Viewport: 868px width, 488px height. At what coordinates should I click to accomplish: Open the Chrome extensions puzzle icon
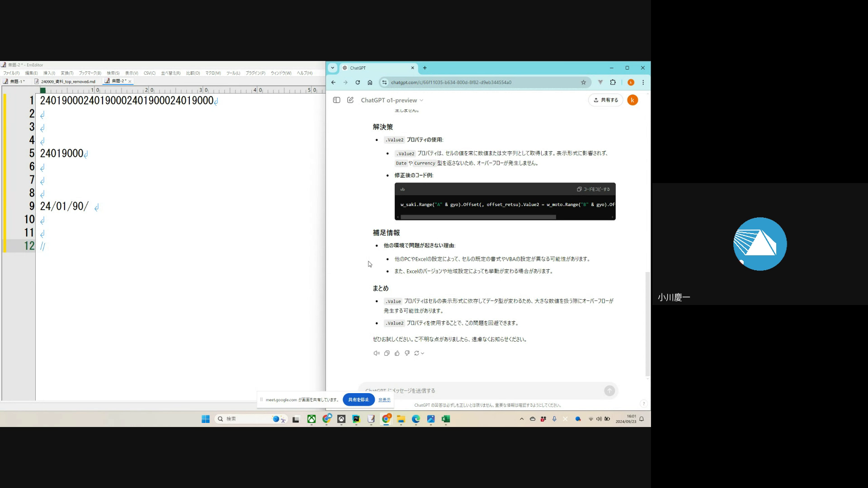click(613, 82)
